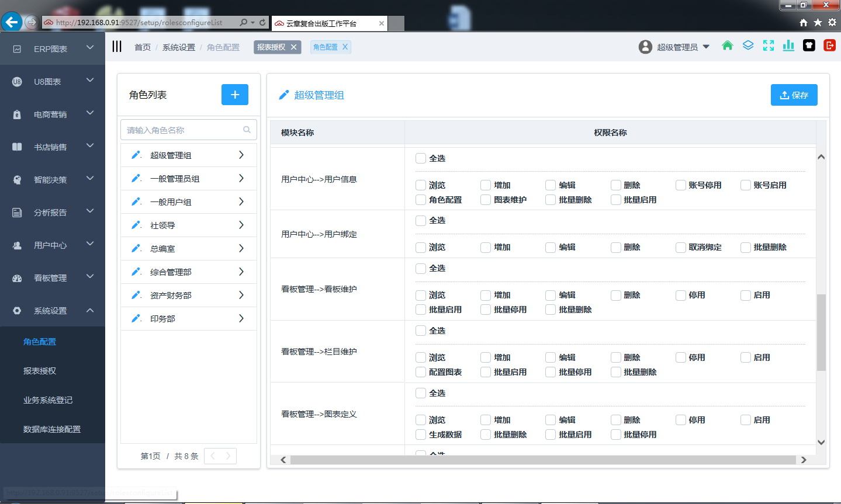The image size is (841, 504).
Task: Add a new role with plus button
Action: pyautogui.click(x=235, y=95)
